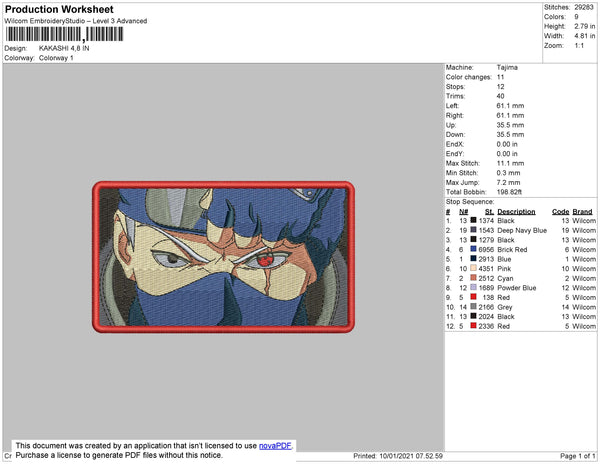Click stitch number "6956" in row 4

486,249
